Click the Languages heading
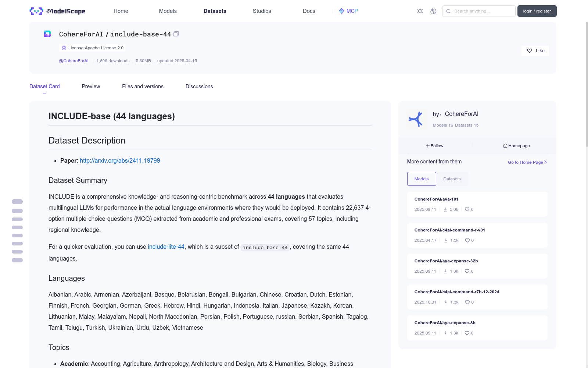Image resolution: width=588 pixels, height=368 pixels. coord(67,278)
